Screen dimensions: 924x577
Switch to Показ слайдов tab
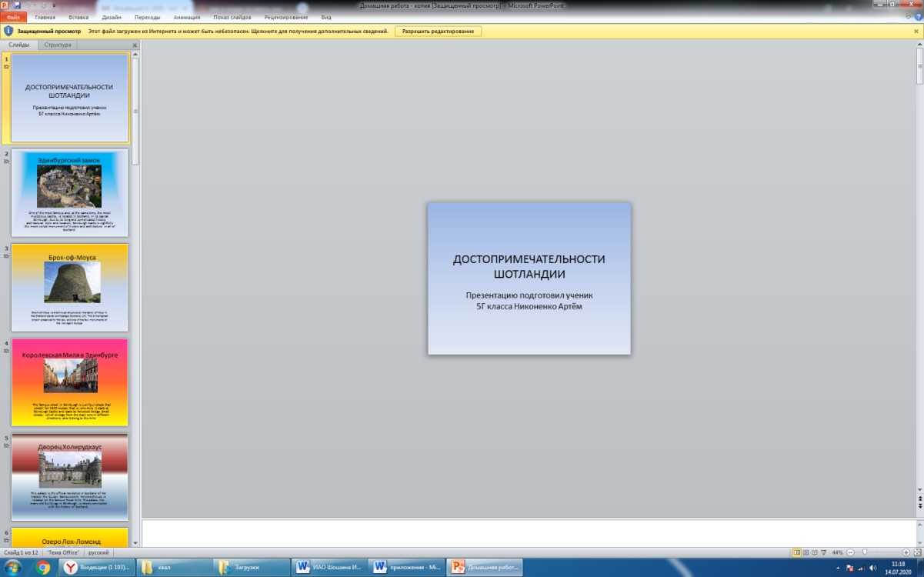[233, 17]
